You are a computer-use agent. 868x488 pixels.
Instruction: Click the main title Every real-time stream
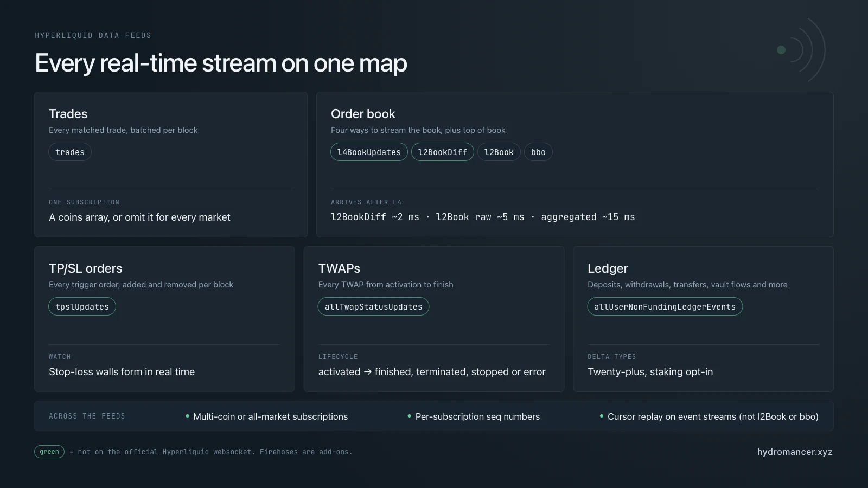221,63
